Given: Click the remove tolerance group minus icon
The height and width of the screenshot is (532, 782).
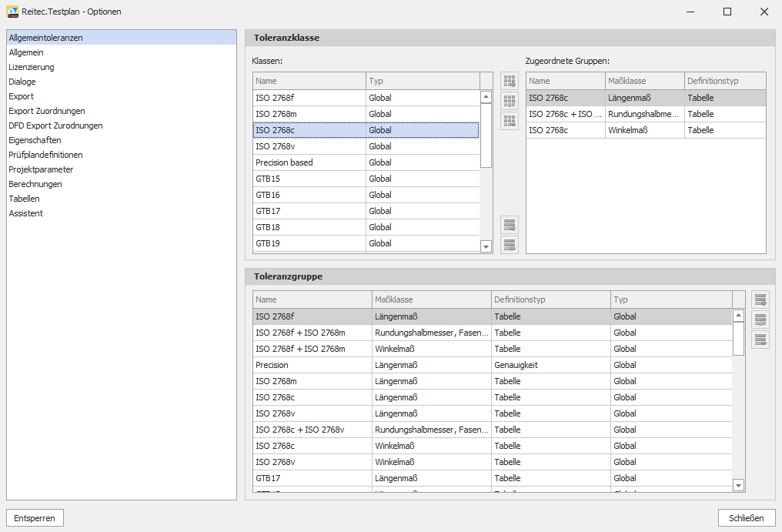Looking at the screenshot, I should coord(760,340).
